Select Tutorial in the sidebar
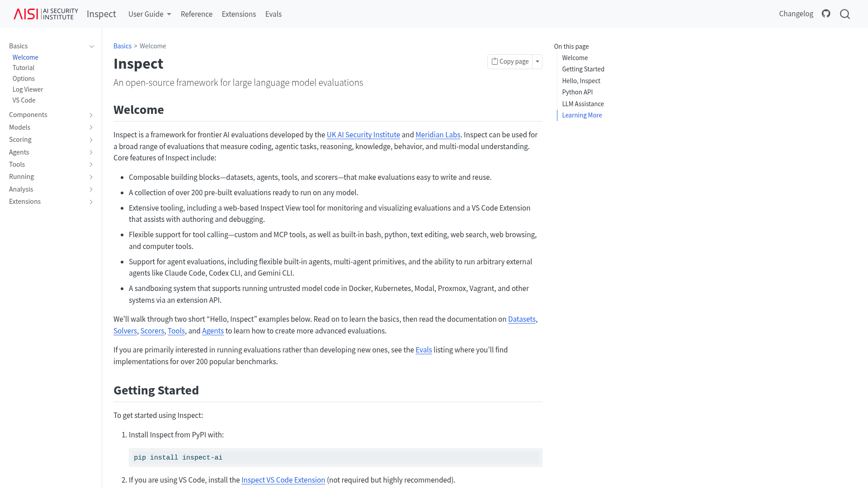 (x=24, y=68)
